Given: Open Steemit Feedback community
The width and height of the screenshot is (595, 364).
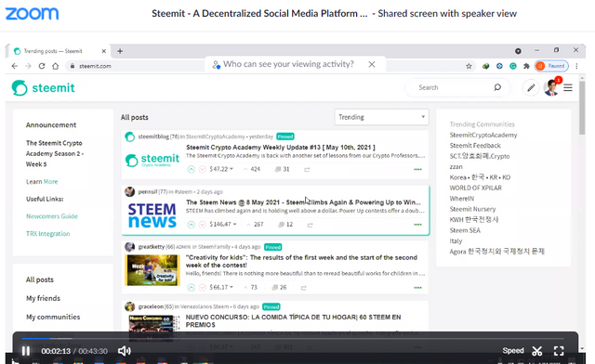Looking at the screenshot, I should click(475, 146).
